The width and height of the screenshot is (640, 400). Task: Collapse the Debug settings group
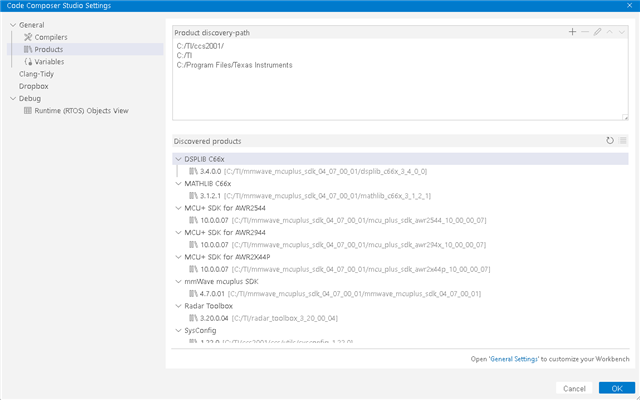pyautogui.click(x=13, y=98)
